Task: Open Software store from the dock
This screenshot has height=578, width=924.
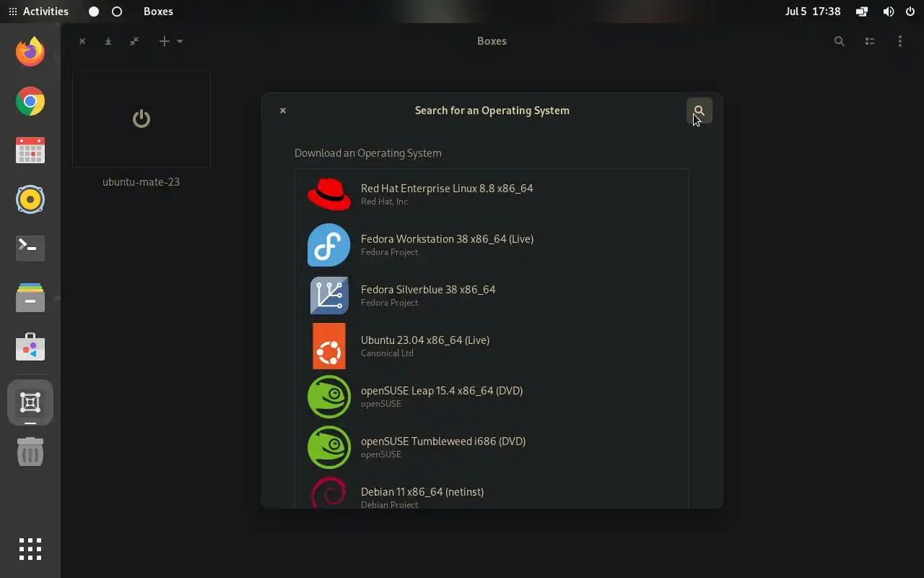Action: [30, 347]
